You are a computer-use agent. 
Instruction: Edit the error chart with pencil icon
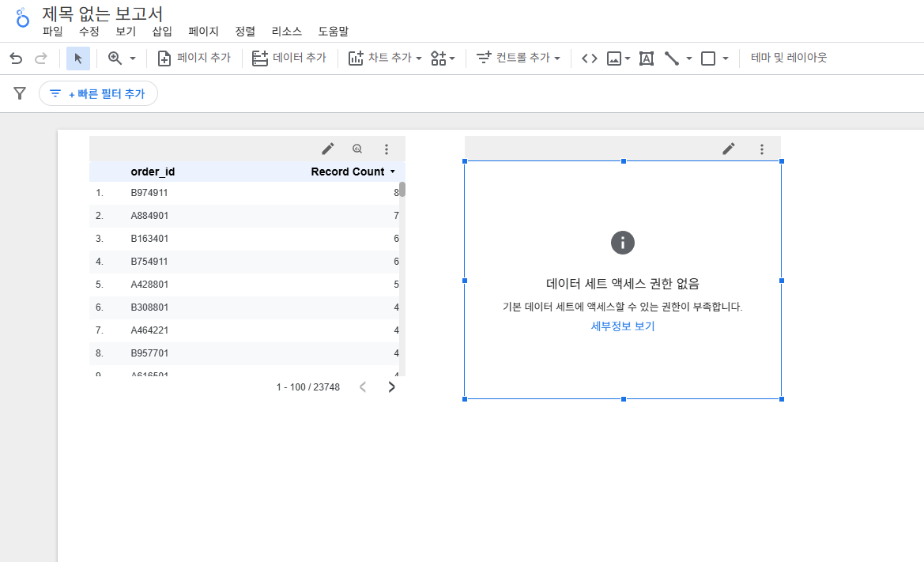[x=728, y=149]
